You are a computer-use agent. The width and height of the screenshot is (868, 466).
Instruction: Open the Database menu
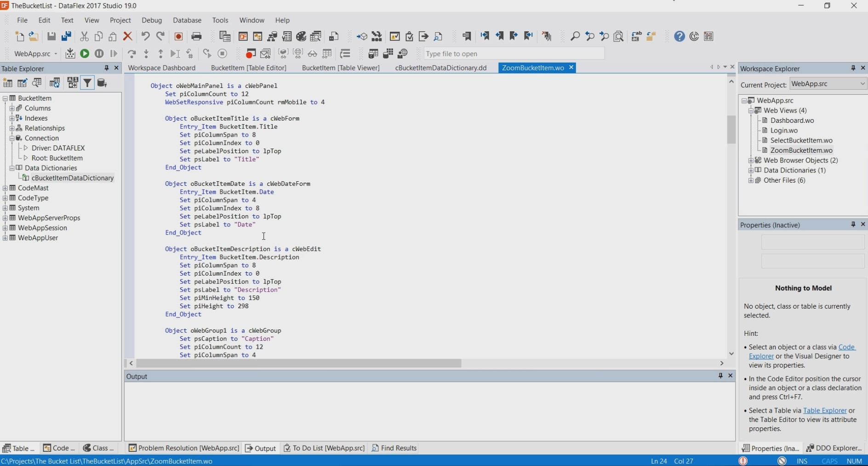[187, 20]
